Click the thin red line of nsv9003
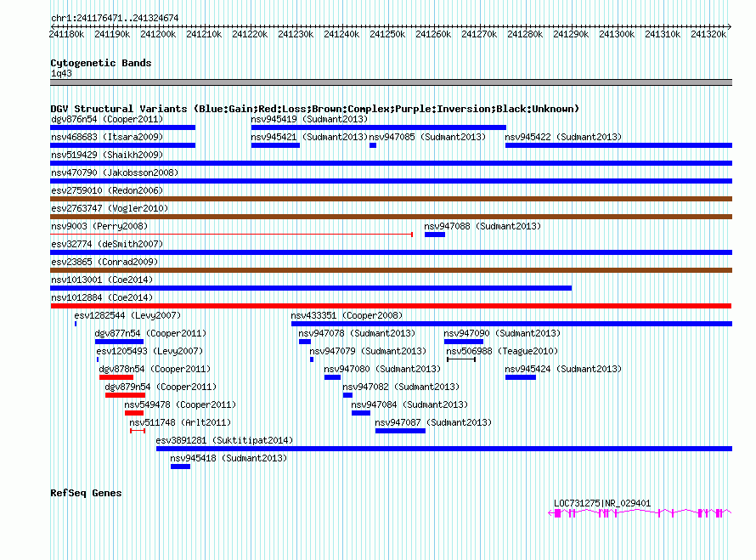The width and height of the screenshot is (756, 560). [231, 235]
